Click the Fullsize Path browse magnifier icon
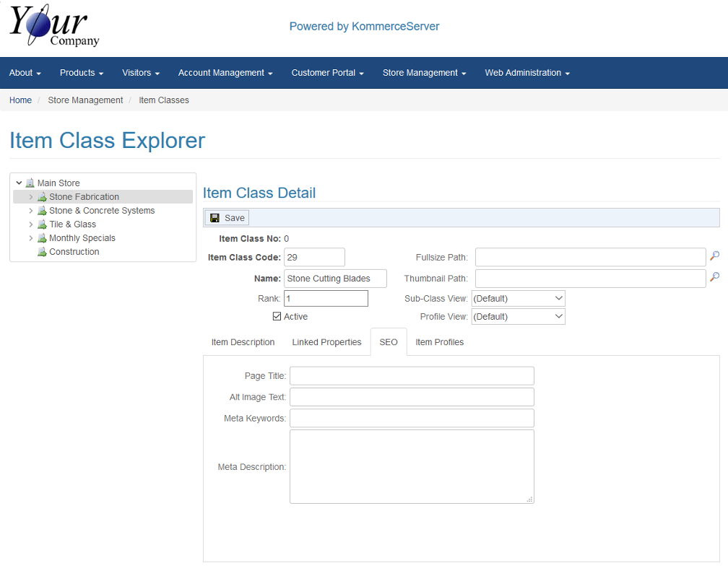728x581 pixels. coord(714,256)
